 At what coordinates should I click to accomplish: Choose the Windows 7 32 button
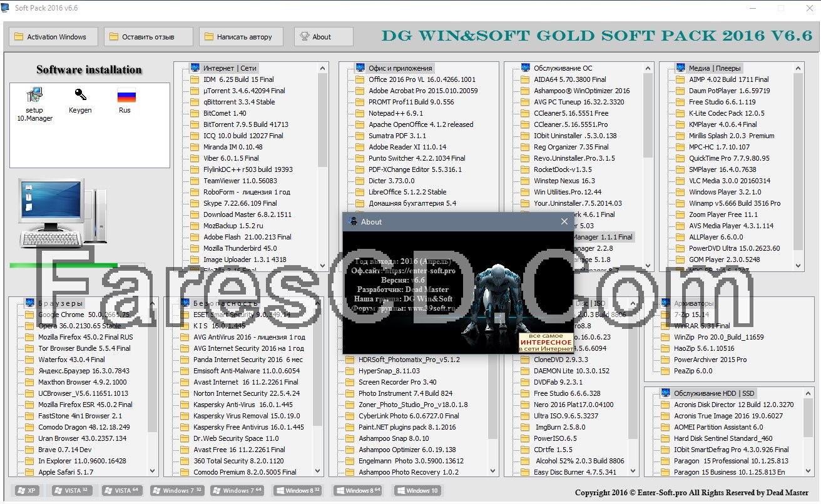pyautogui.click(x=177, y=491)
